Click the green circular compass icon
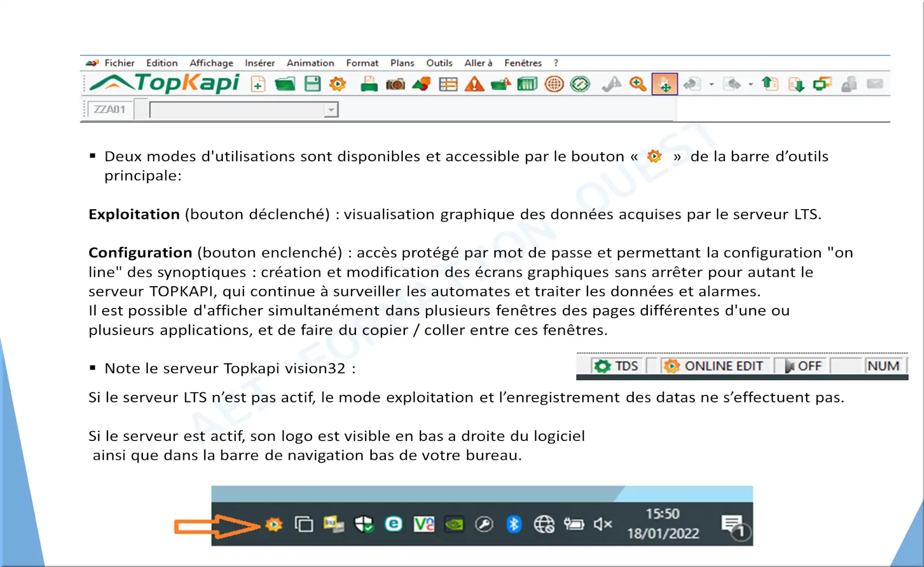The image size is (924, 567). click(580, 84)
